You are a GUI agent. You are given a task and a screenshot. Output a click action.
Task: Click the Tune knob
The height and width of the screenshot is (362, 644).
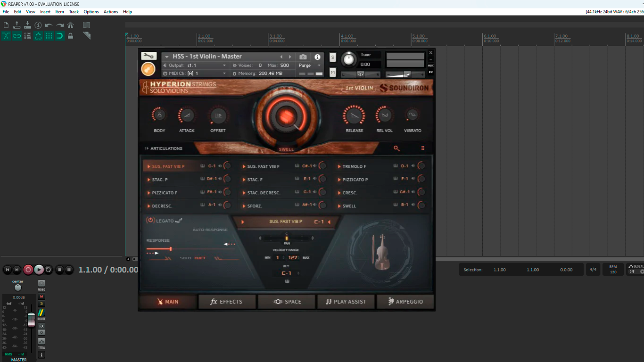pyautogui.click(x=348, y=59)
